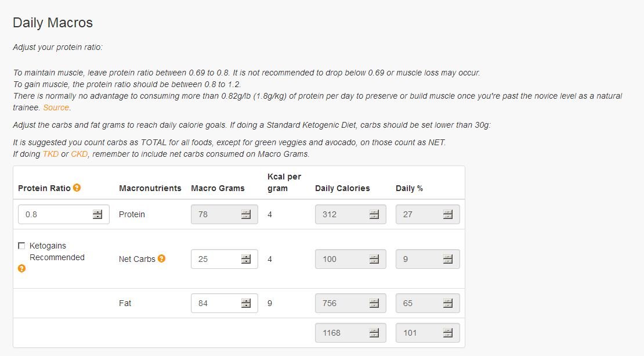
Task: Select the Fat Macro Grams field
Action: pyautogui.click(x=225, y=303)
